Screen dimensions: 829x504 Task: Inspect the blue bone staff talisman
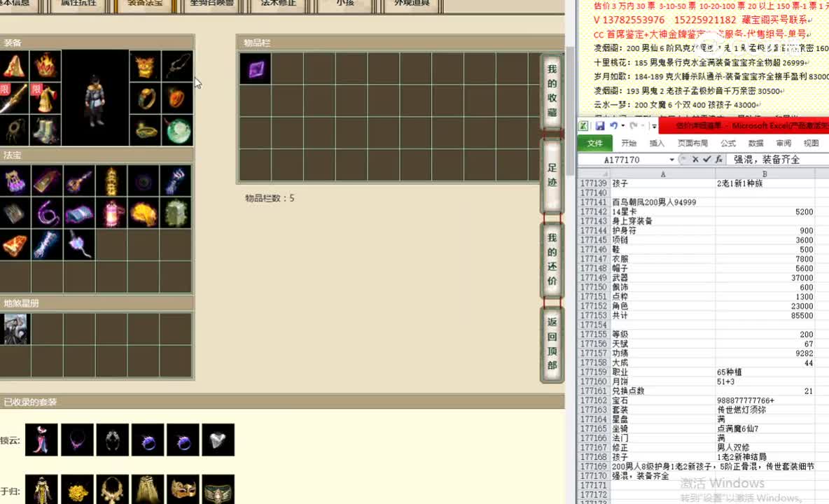point(47,244)
